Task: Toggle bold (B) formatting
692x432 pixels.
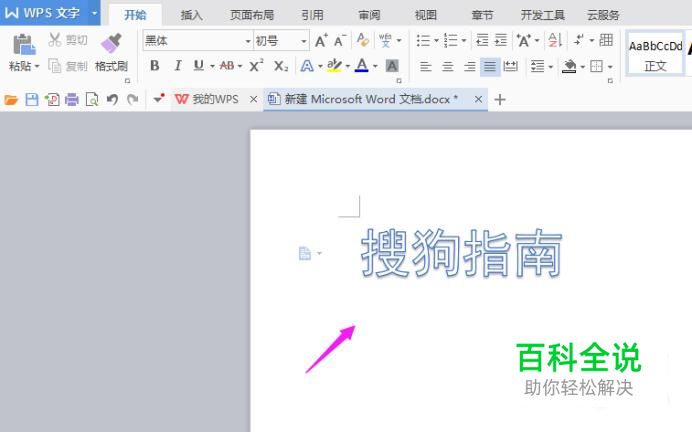Action: point(154,66)
